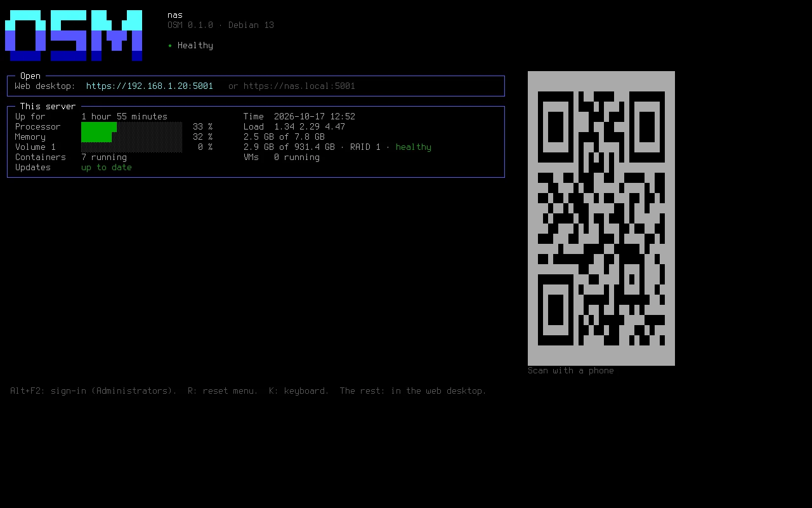This screenshot has height=508, width=812.
Task: Click the "Alt+F2: sign-in (Administrators)." hint
Action: 94,391
